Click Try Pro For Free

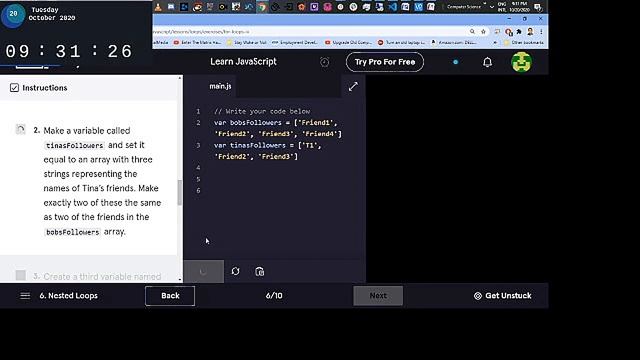[x=384, y=62]
